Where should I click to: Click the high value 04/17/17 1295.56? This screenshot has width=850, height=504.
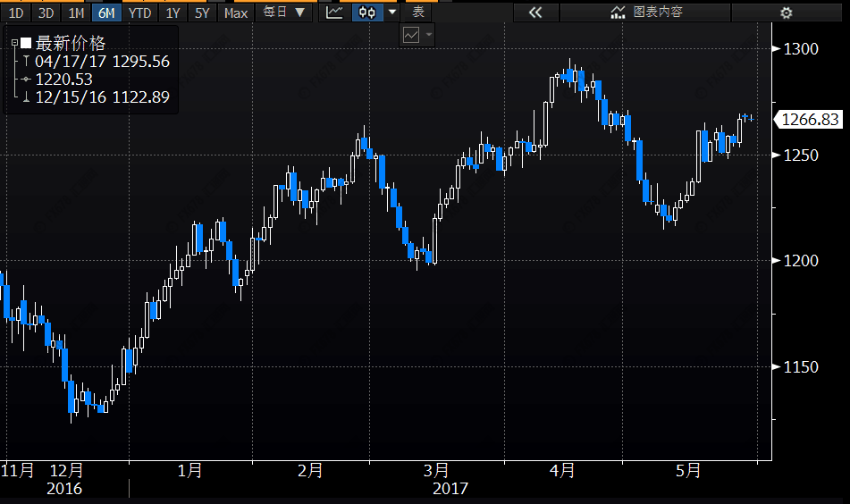103,62
